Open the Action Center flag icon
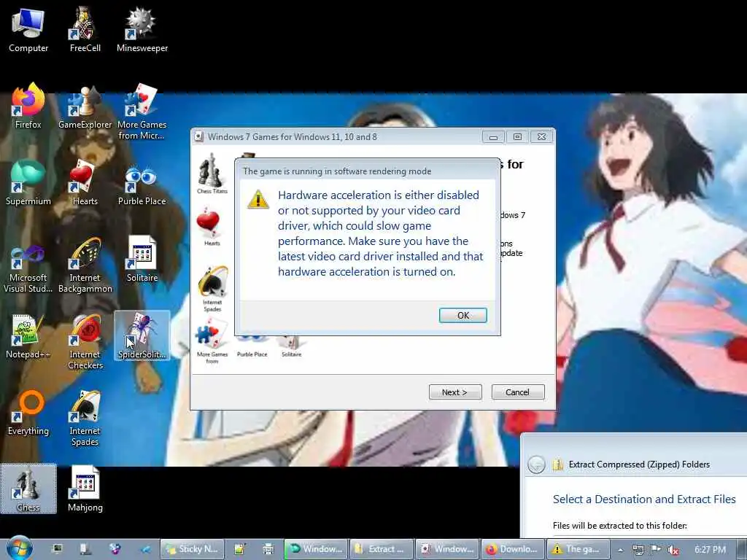The height and width of the screenshot is (560, 747). (656, 549)
